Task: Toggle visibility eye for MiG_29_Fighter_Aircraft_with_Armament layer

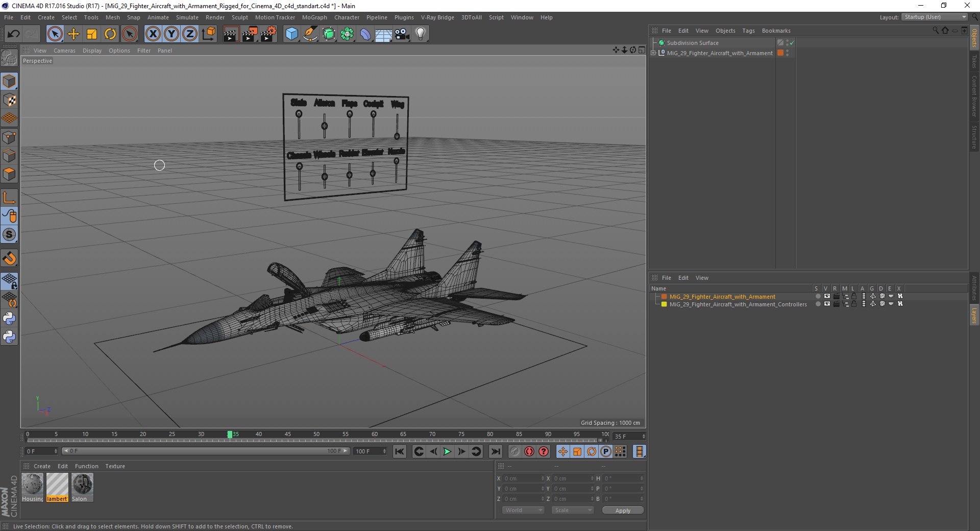Action: (827, 296)
